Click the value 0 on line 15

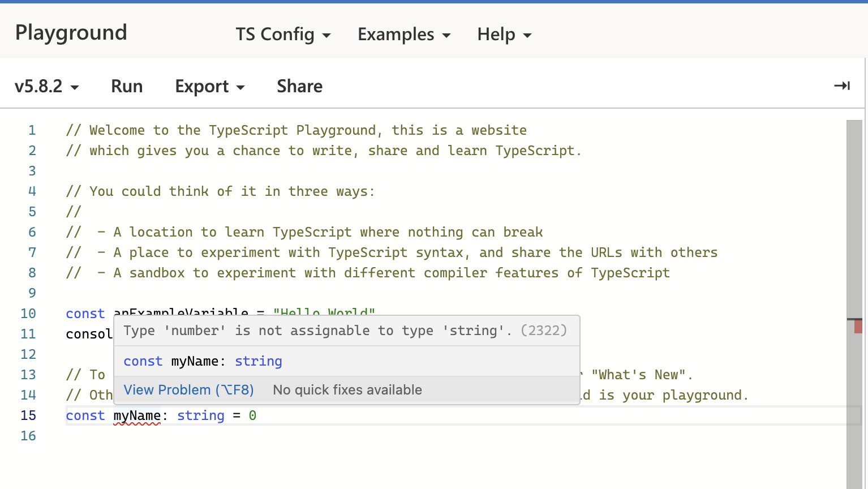click(252, 415)
